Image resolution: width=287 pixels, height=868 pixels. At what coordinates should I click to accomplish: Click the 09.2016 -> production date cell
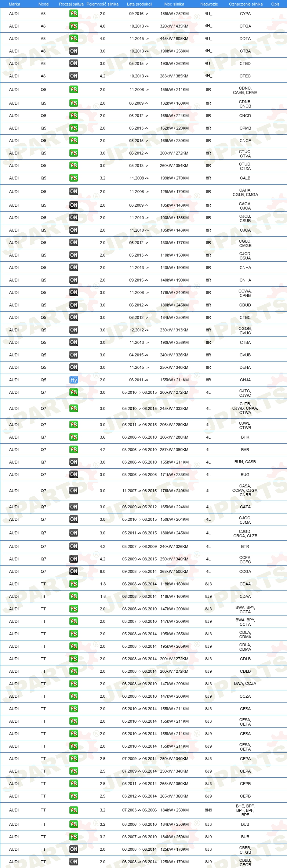(x=139, y=14)
